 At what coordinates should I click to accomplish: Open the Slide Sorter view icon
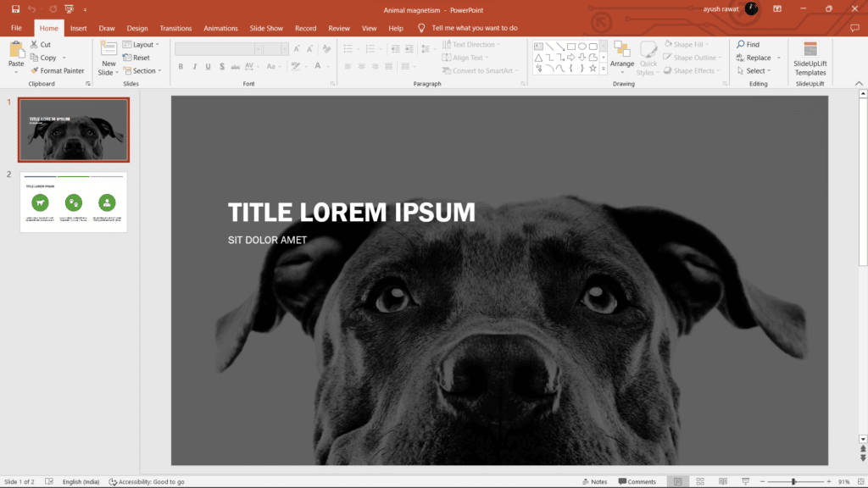pos(700,480)
